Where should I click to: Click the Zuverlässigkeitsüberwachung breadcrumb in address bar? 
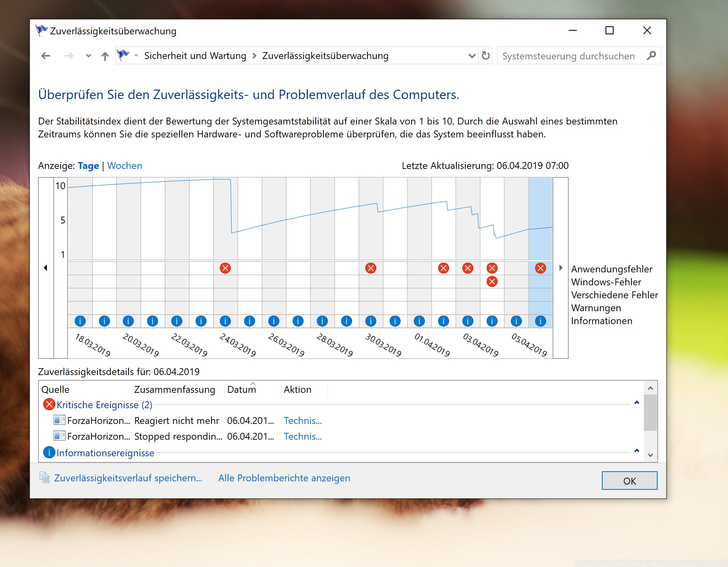click(325, 56)
